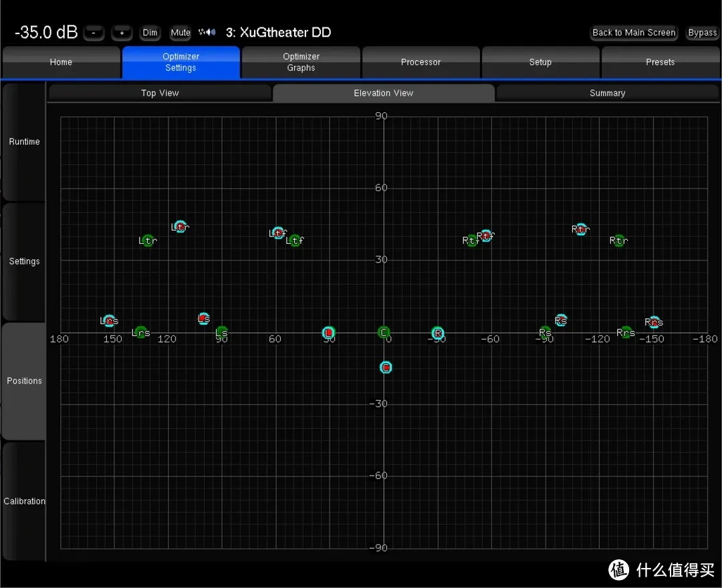Switch to the Optimizer Graphs tab
Screen dimensions: 722x588
click(x=301, y=62)
